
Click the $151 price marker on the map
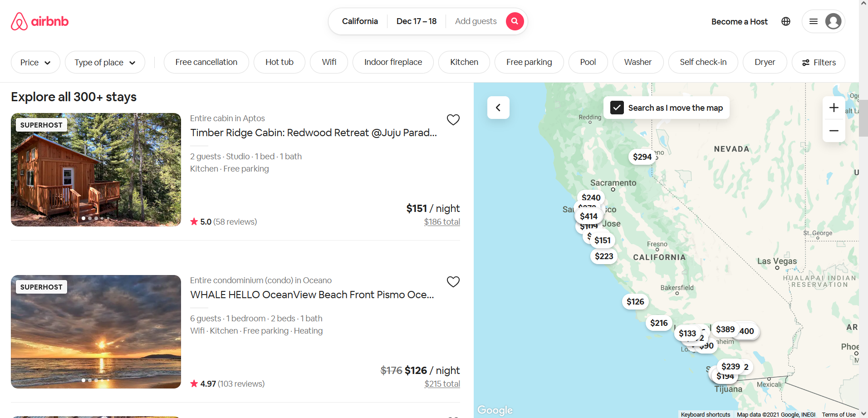pyautogui.click(x=603, y=240)
